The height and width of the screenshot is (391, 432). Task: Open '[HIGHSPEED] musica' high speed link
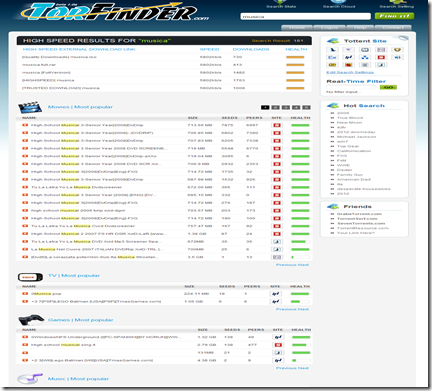(x=48, y=80)
